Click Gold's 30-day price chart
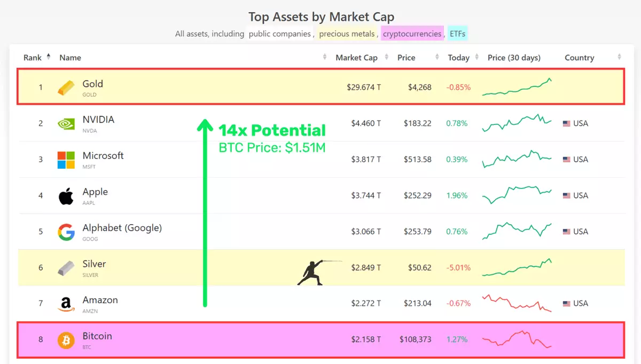Screen dimensions: 641x364 click(x=517, y=88)
